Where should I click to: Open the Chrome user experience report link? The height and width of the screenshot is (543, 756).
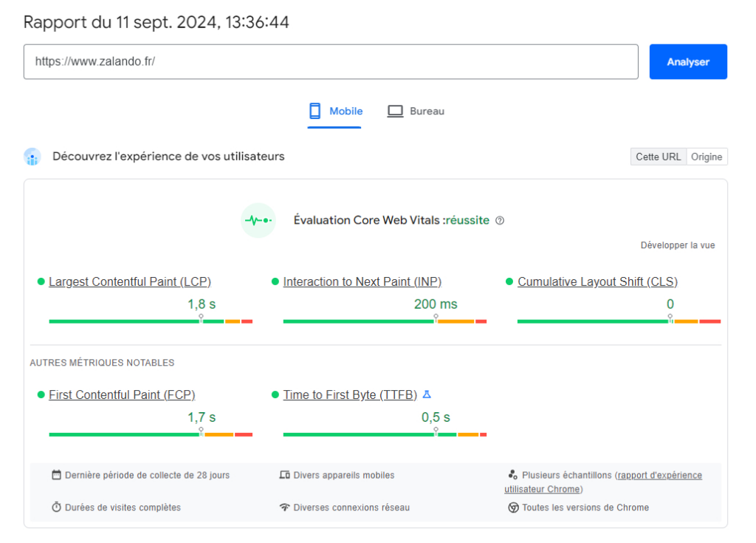659,475
